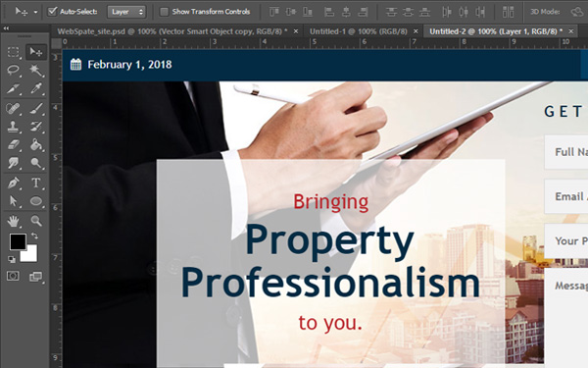This screenshot has width=588, height=368.
Task: Switch to the Untitled-2 document tab
Action: [x=496, y=31]
